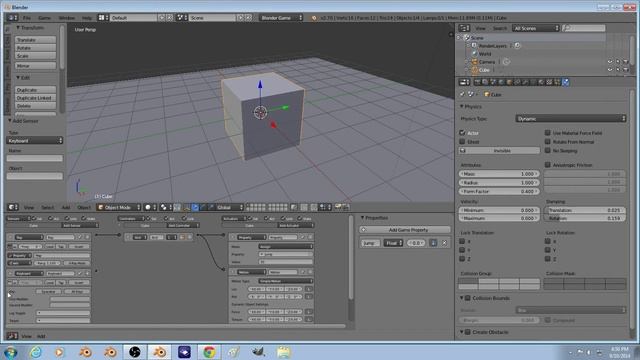Enable the Ghost checkbox
Image resolution: width=640 pixels, height=360 pixels.
pyautogui.click(x=462, y=142)
